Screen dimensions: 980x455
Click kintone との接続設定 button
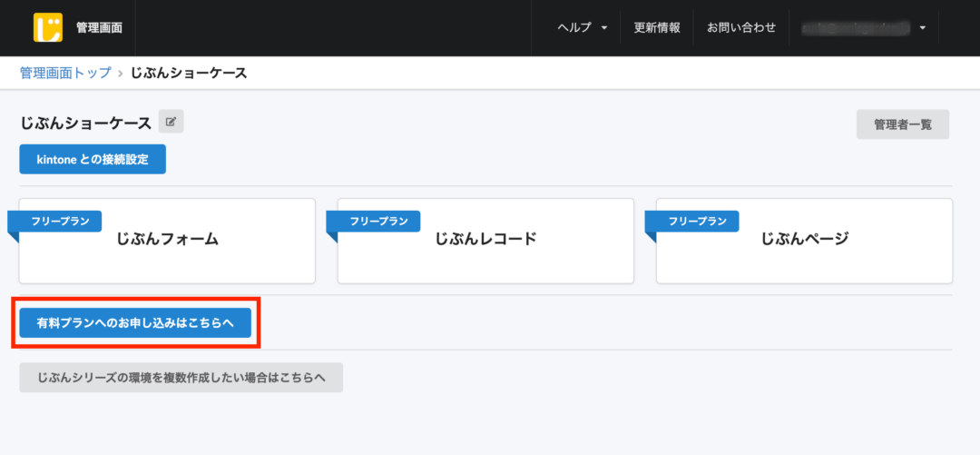pos(93,159)
